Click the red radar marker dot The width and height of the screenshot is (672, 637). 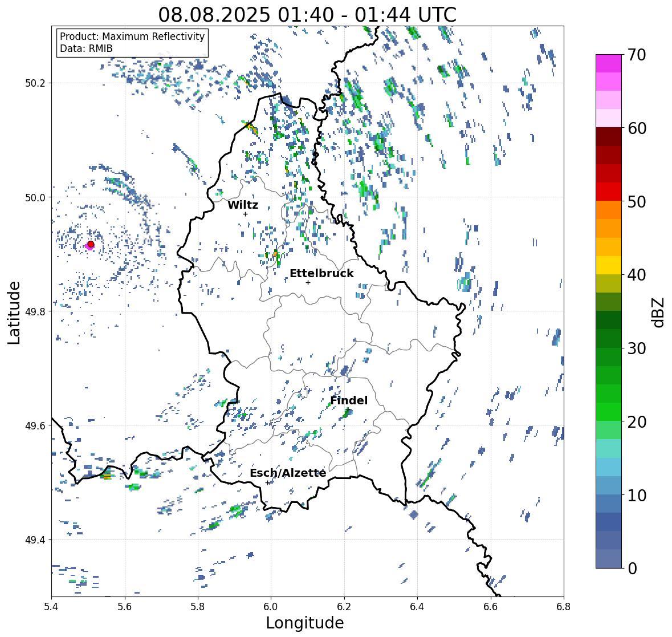point(91,244)
